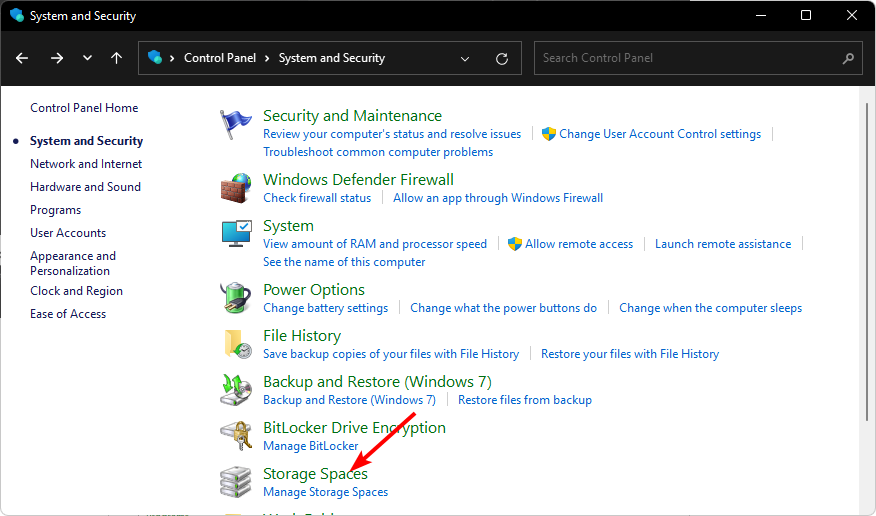Screen dimensions: 876x516
Task: Select Ease of Access category
Action: click(68, 314)
